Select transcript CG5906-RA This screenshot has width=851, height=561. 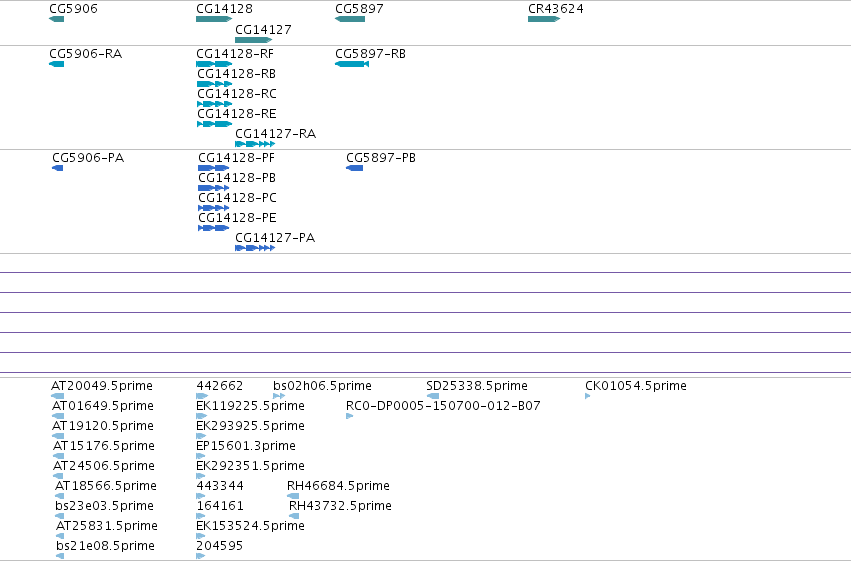click(x=56, y=64)
